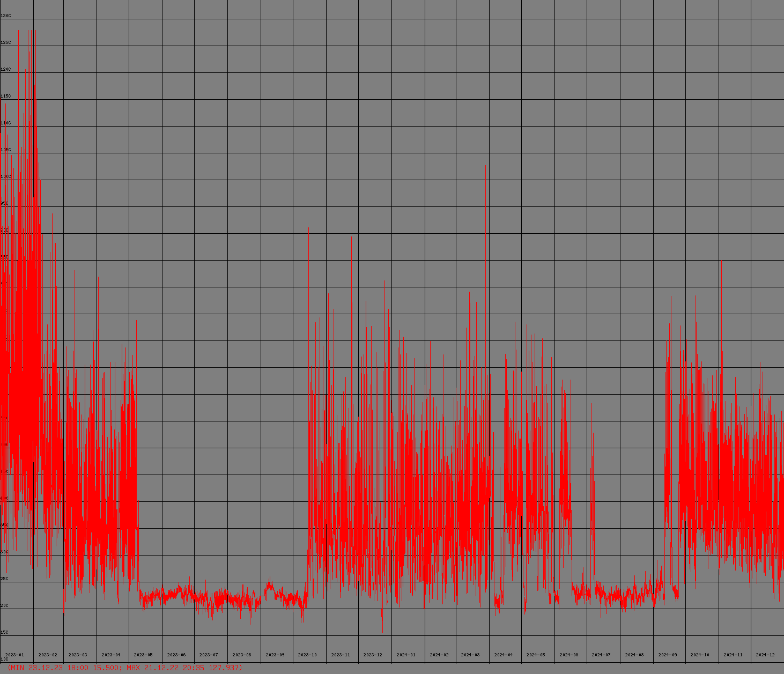The height and width of the screenshot is (674, 784).
Task: Select the 2023-03 month label
Action: coord(78,655)
